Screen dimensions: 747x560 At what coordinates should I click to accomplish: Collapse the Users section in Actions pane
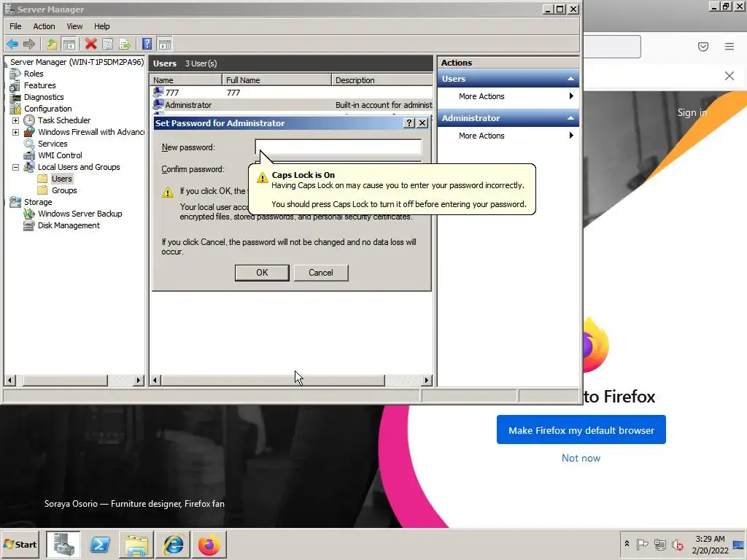570,79
